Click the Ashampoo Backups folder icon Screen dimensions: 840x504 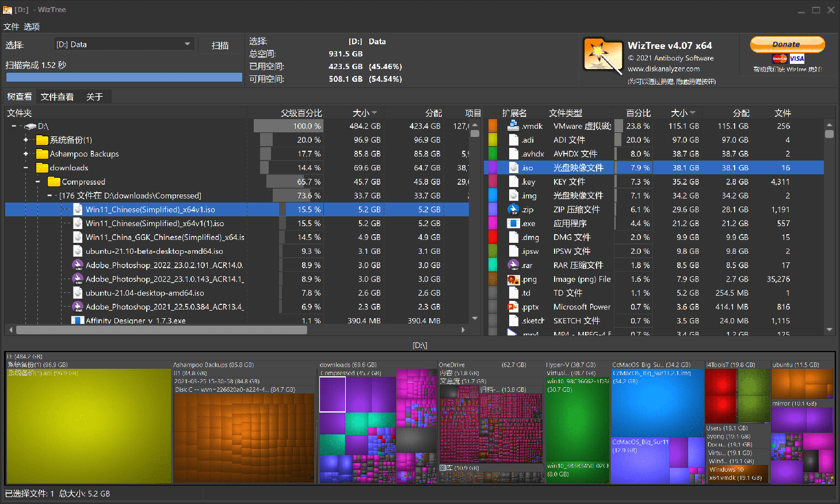tap(41, 154)
